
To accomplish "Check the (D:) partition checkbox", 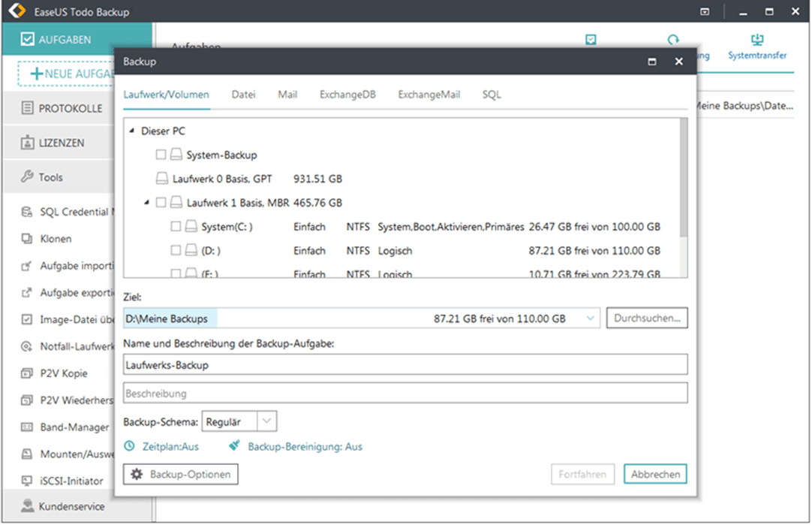I will pyautogui.click(x=176, y=250).
